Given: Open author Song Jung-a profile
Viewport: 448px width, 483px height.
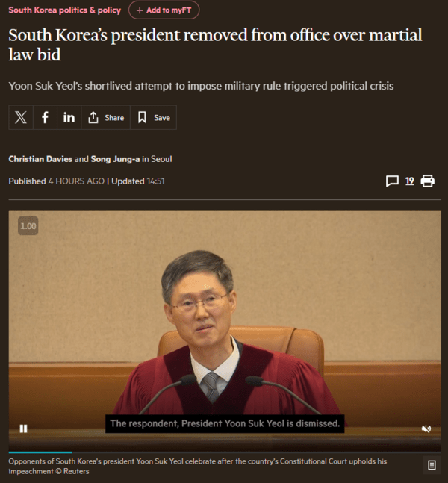Looking at the screenshot, I should coord(115,159).
